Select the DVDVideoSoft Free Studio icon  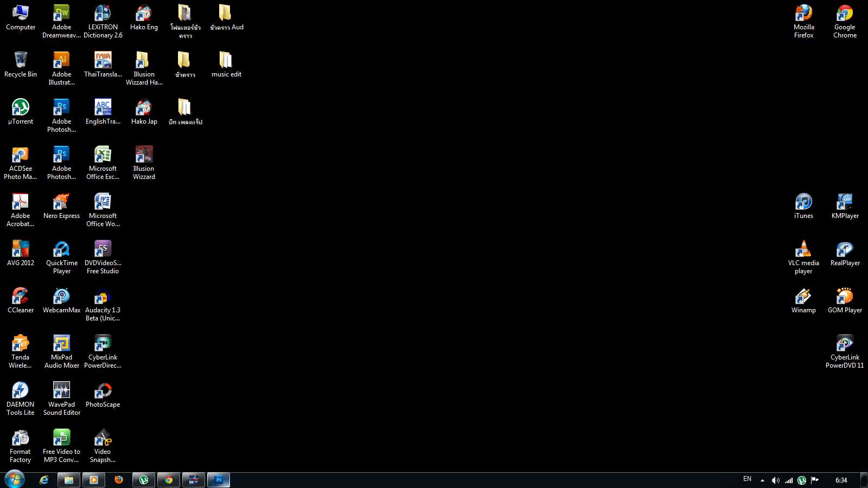(x=103, y=257)
